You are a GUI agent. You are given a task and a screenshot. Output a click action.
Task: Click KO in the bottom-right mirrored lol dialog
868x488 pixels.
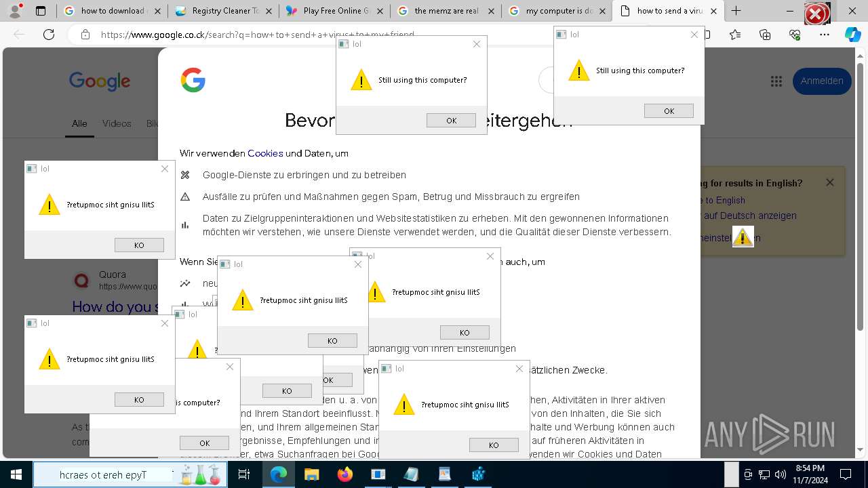(x=494, y=445)
